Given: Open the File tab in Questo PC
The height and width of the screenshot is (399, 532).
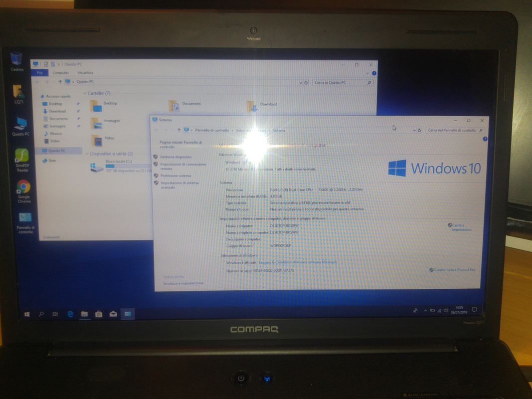Looking at the screenshot, I should (40, 73).
